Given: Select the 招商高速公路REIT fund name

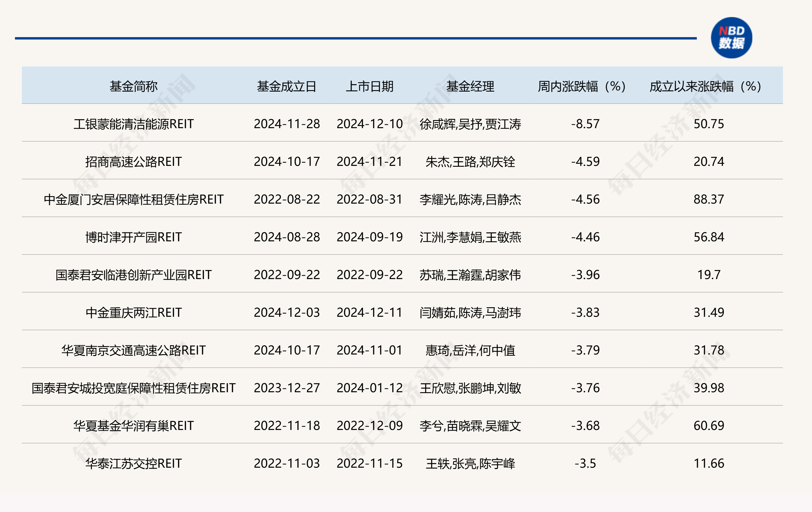Looking at the screenshot, I should pos(133,162).
